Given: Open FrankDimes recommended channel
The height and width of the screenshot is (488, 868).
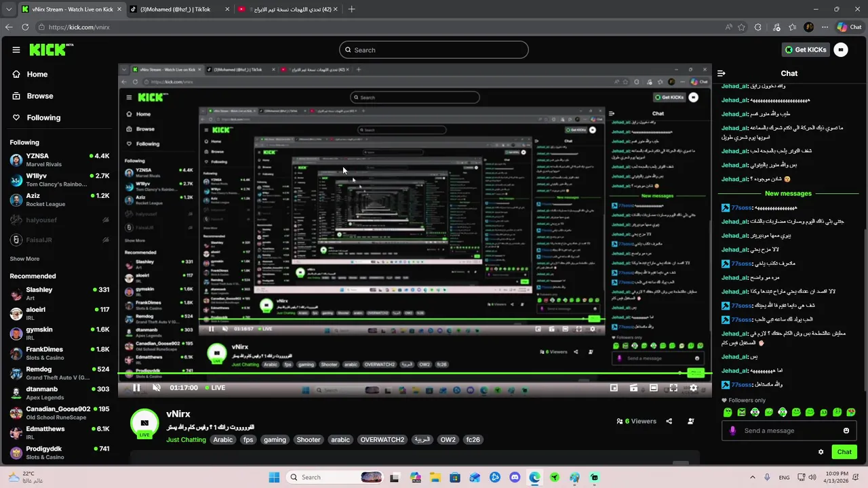Looking at the screenshot, I should click(x=60, y=353).
